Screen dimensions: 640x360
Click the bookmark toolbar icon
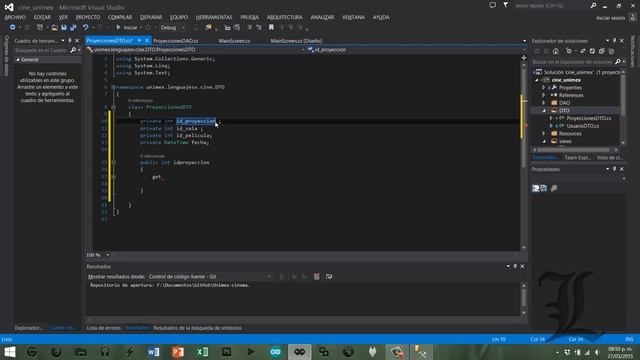coord(271,27)
